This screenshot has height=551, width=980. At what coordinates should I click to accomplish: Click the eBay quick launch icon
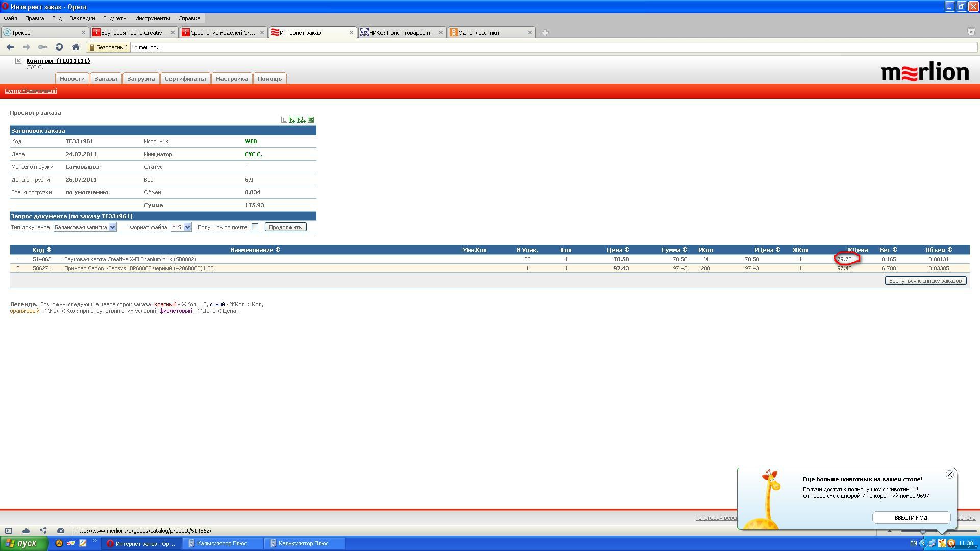tap(71, 543)
